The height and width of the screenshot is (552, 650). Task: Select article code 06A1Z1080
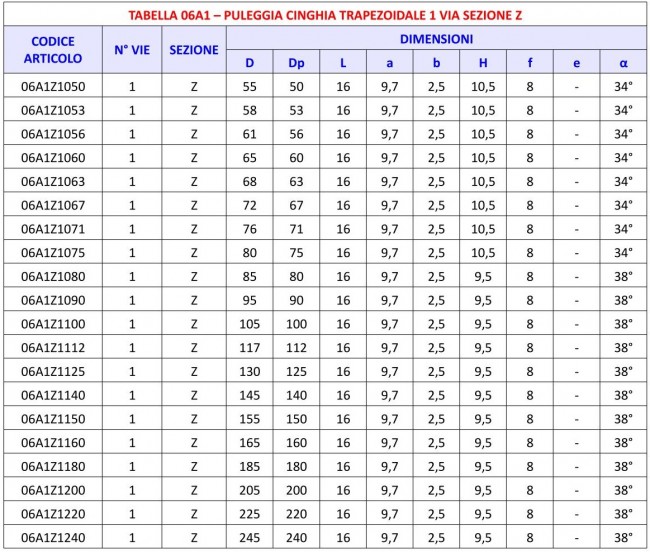pyautogui.click(x=53, y=276)
